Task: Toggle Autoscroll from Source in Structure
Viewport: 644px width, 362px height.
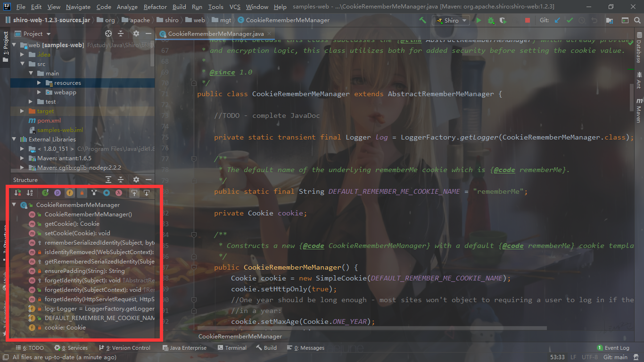Action: point(147,193)
